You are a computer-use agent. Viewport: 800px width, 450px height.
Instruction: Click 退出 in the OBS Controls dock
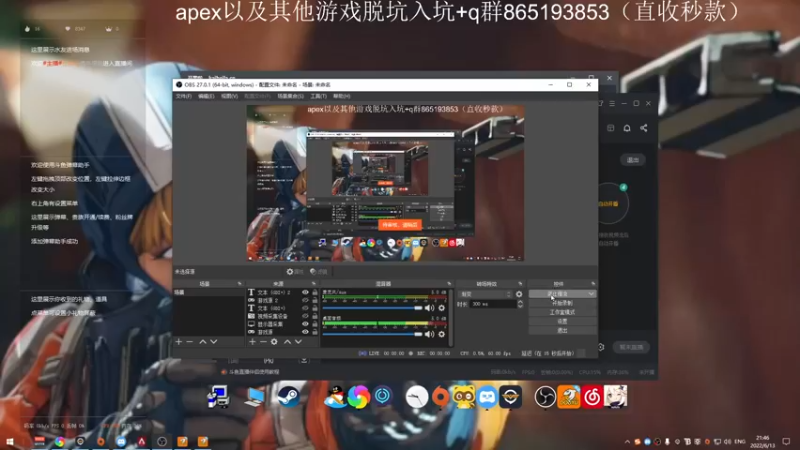[x=562, y=331]
